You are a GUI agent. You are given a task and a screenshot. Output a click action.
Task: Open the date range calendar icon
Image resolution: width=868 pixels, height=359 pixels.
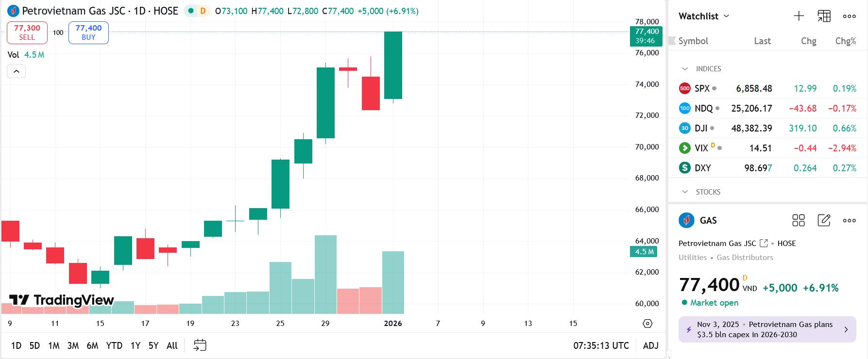click(x=200, y=345)
